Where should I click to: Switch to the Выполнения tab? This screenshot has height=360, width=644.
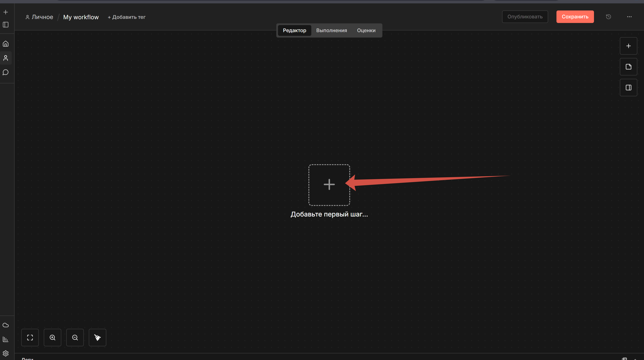click(x=332, y=30)
